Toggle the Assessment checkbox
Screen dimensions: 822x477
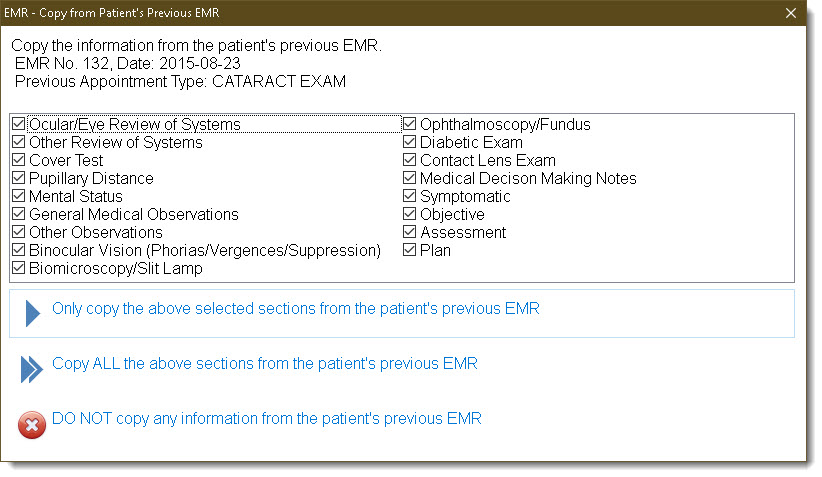click(409, 232)
